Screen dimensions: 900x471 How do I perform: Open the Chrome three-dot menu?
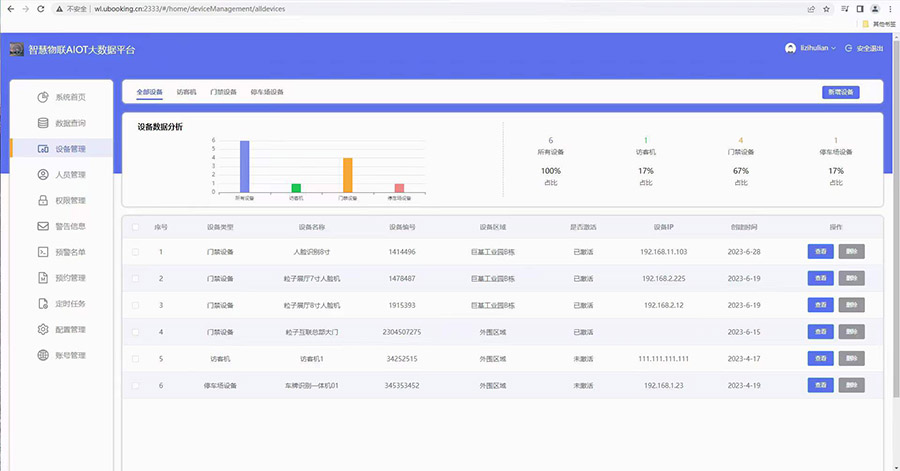pos(889,8)
